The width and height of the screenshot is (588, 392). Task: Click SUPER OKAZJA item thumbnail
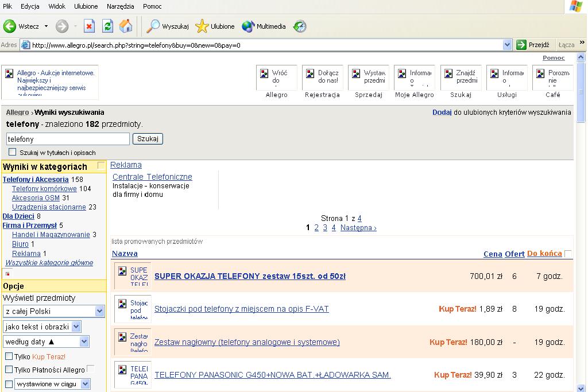pyautogui.click(x=133, y=276)
